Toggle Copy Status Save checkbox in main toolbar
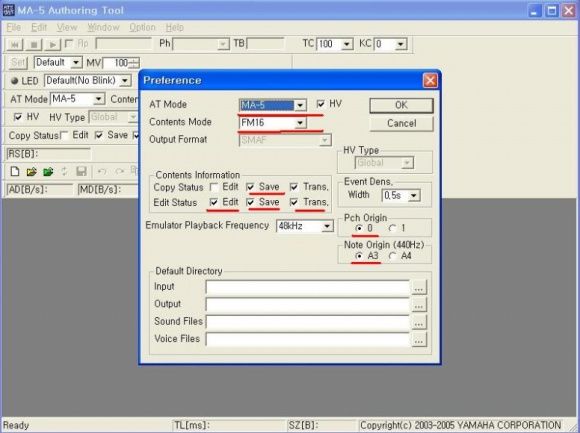The width and height of the screenshot is (580, 433). [99, 135]
